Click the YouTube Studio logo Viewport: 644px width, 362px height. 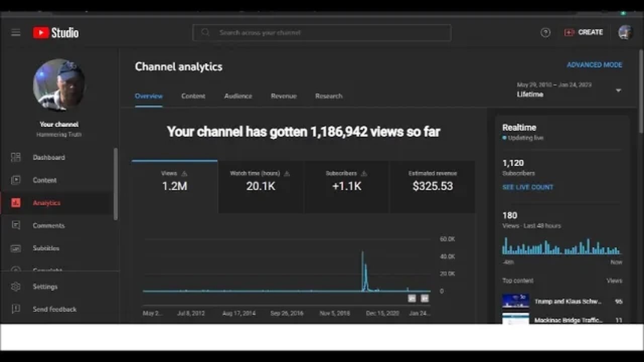(56, 33)
